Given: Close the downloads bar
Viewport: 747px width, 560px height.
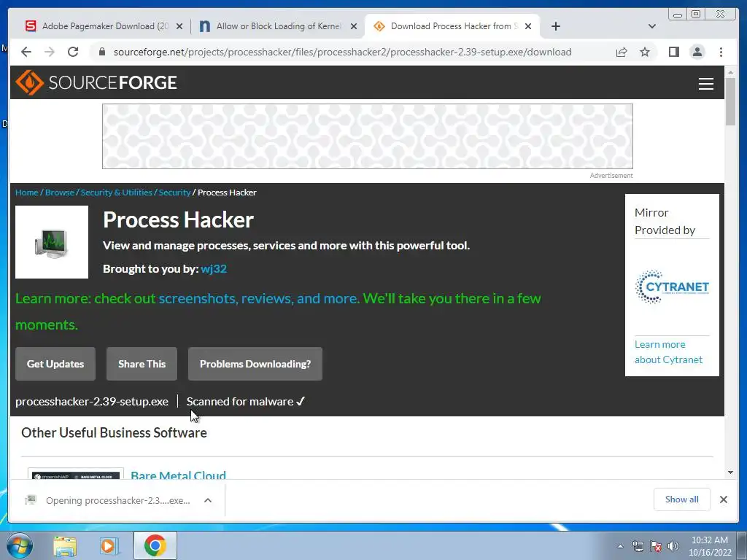Looking at the screenshot, I should coord(723,499).
